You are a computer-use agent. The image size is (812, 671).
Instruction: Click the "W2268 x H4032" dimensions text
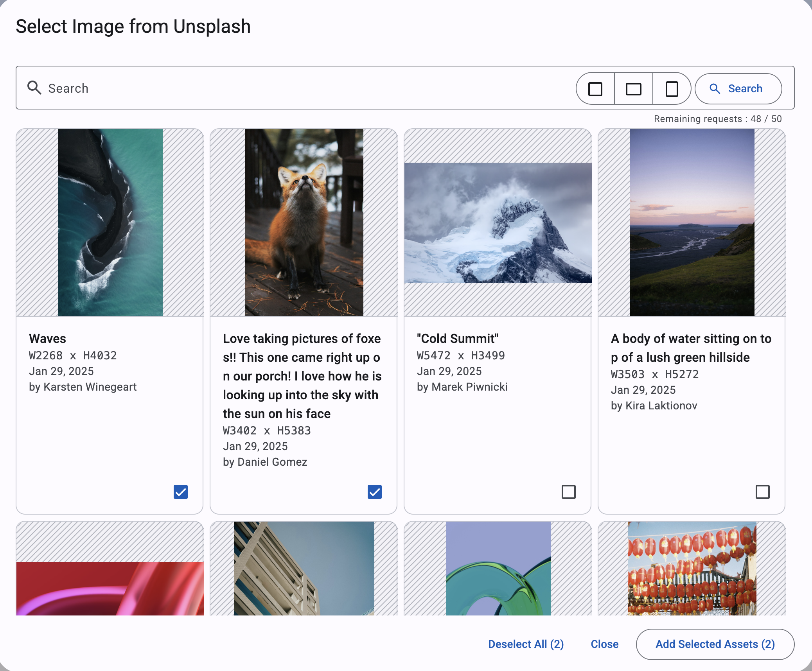[x=73, y=355]
